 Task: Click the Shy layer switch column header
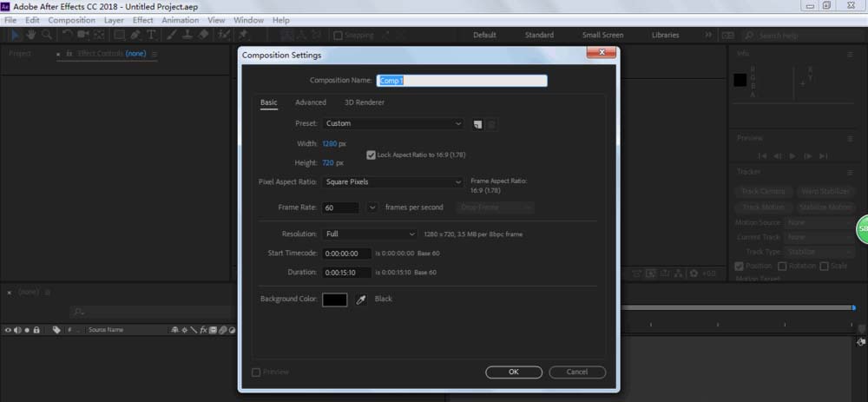click(175, 329)
